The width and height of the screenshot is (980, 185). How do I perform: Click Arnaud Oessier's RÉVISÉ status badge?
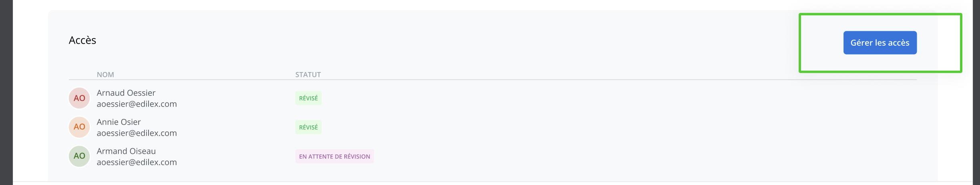click(308, 98)
